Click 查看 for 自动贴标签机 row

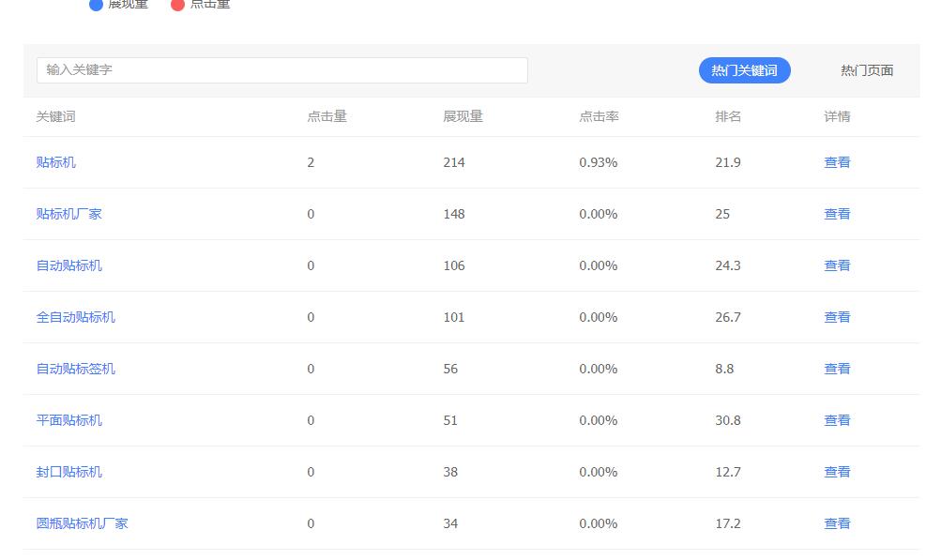pyautogui.click(x=836, y=368)
